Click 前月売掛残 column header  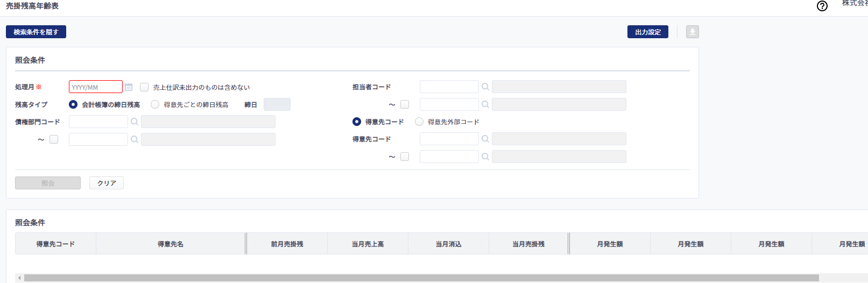coord(287,244)
